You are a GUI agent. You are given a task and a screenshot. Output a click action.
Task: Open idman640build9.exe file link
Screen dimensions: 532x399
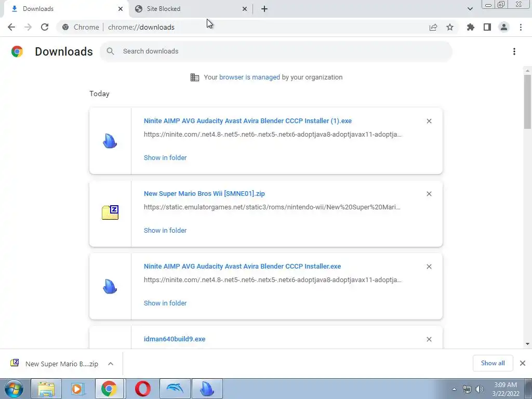coord(175,339)
